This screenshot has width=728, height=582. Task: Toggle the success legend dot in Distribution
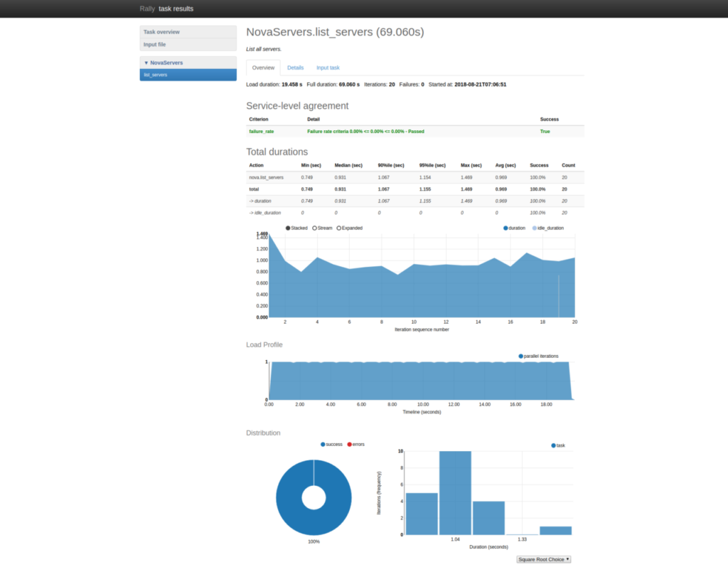(x=323, y=445)
